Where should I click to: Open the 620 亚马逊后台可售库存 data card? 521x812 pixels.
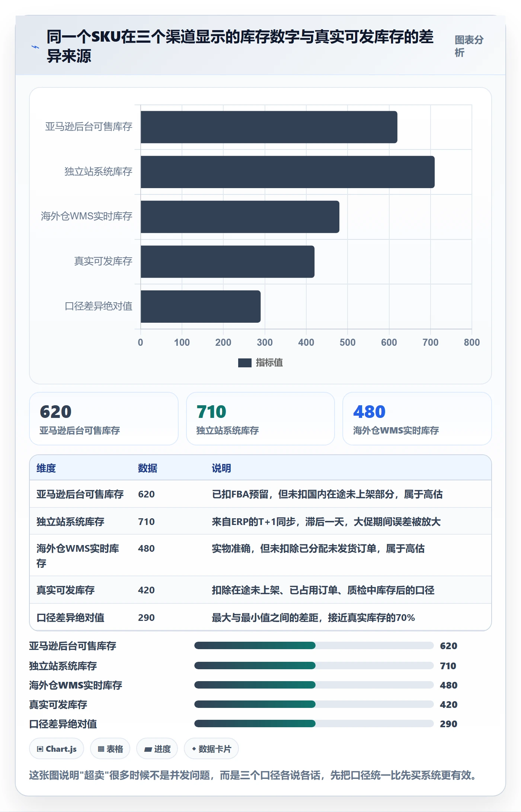click(x=104, y=419)
